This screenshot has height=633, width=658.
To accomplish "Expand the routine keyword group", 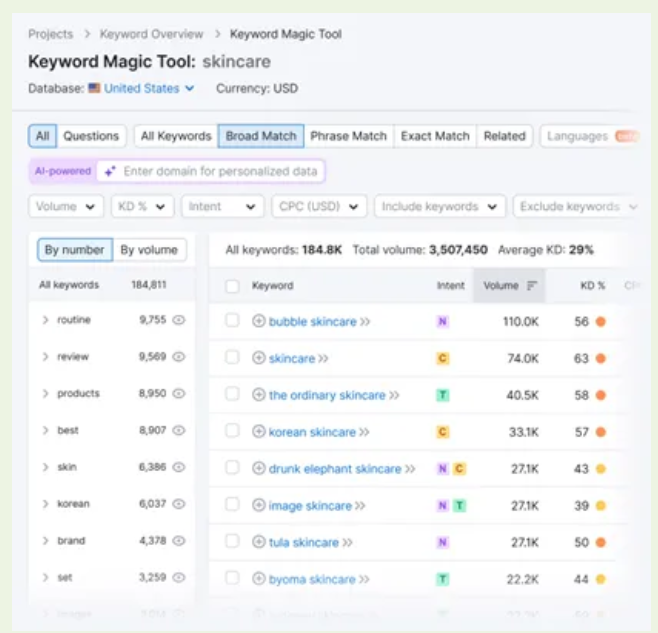I will (45, 320).
